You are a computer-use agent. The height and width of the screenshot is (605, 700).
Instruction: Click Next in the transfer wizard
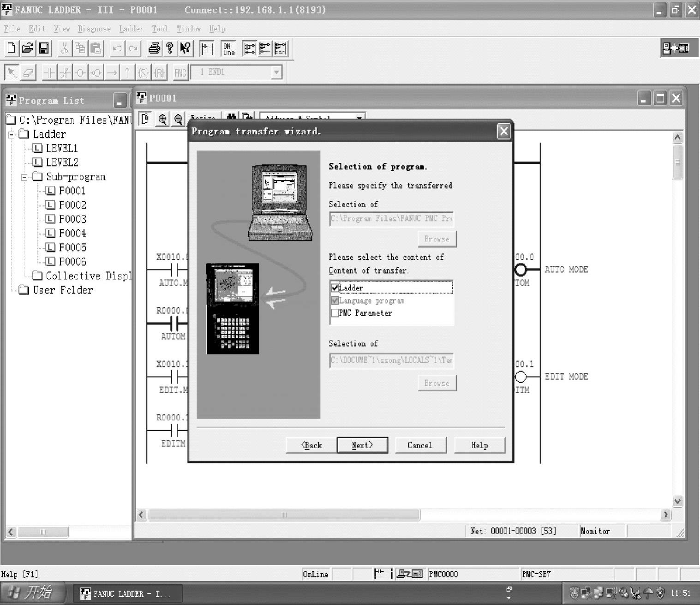coord(362,445)
